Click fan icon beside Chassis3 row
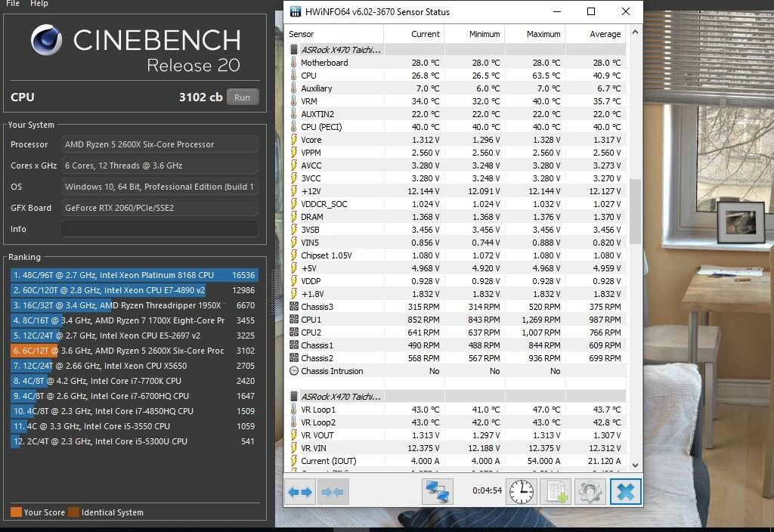 pos(294,307)
